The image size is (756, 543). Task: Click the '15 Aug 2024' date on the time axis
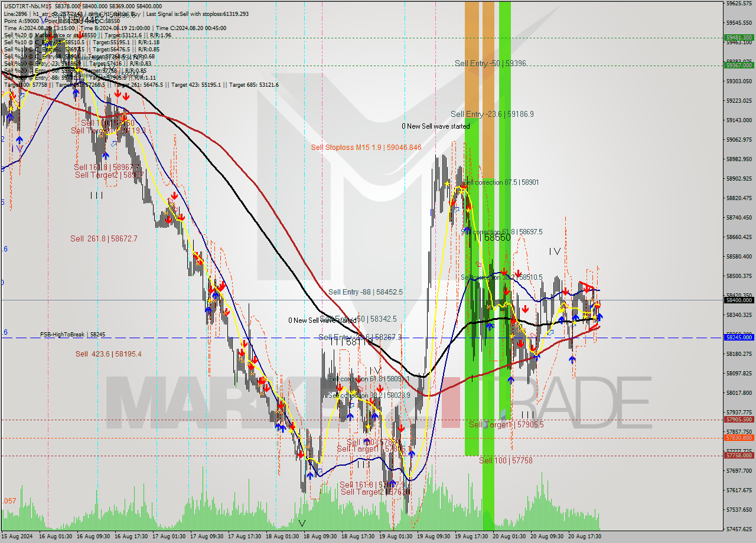(17, 537)
